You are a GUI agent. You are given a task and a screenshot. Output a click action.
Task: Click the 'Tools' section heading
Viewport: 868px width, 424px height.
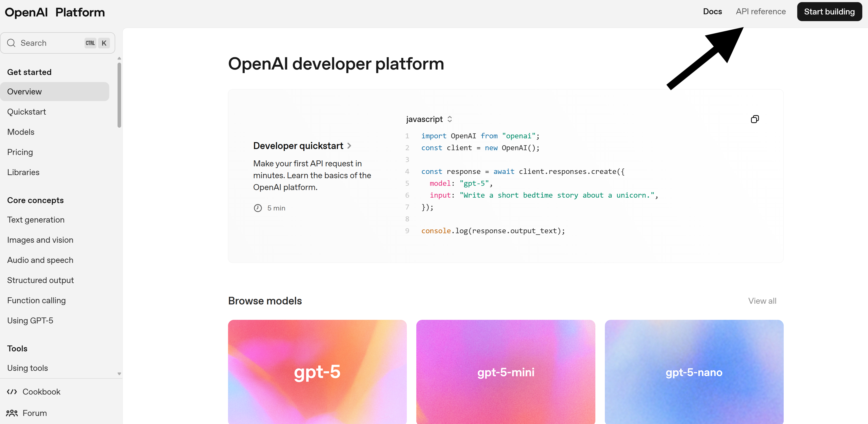coord(17,349)
